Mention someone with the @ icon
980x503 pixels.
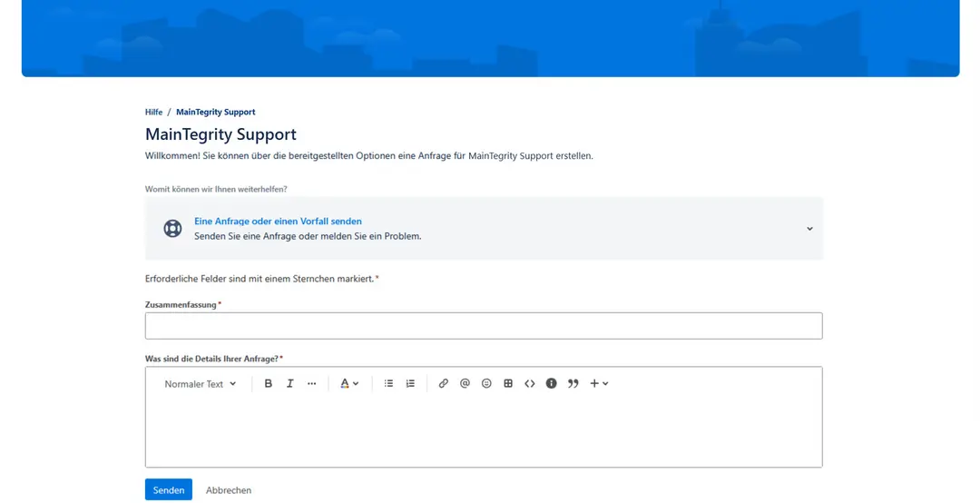[x=465, y=383]
